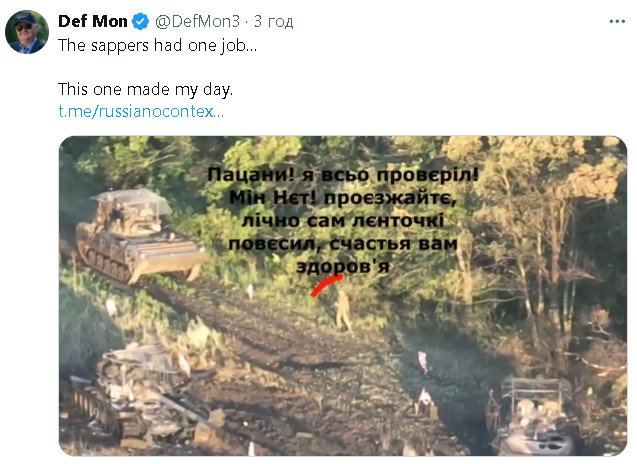Image resolution: width=637 pixels, height=464 pixels.
Task: Select "This one made my day." text
Action: click(x=145, y=89)
